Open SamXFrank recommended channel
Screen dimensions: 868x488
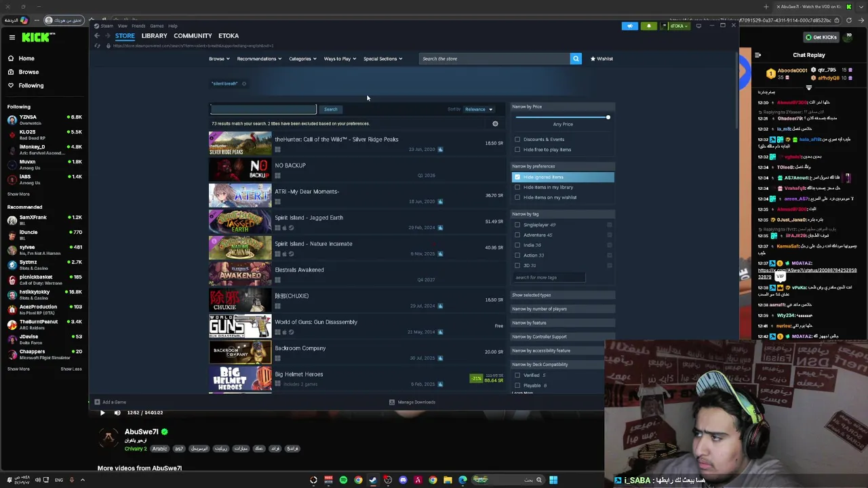(44, 220)
